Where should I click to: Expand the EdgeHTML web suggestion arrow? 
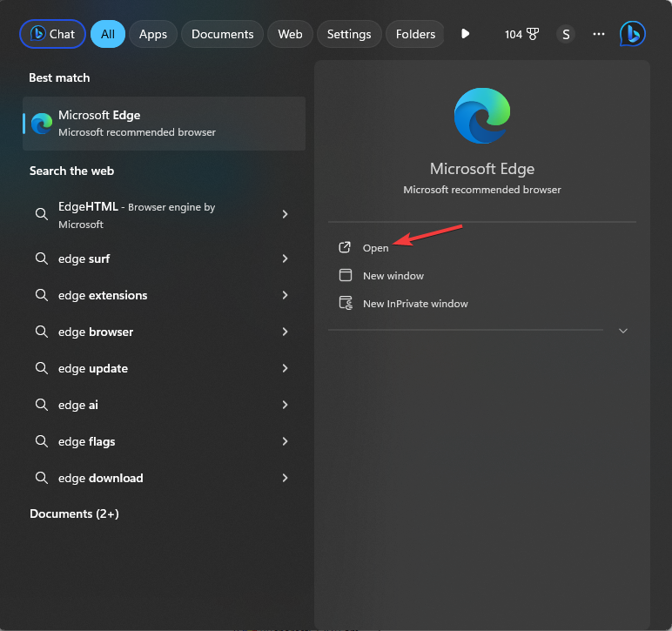[x=285, y=214]
